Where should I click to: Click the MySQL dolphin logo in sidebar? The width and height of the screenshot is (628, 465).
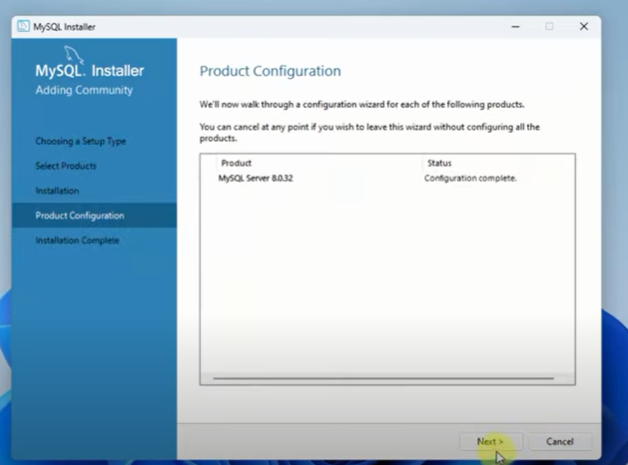coord(74,54)
